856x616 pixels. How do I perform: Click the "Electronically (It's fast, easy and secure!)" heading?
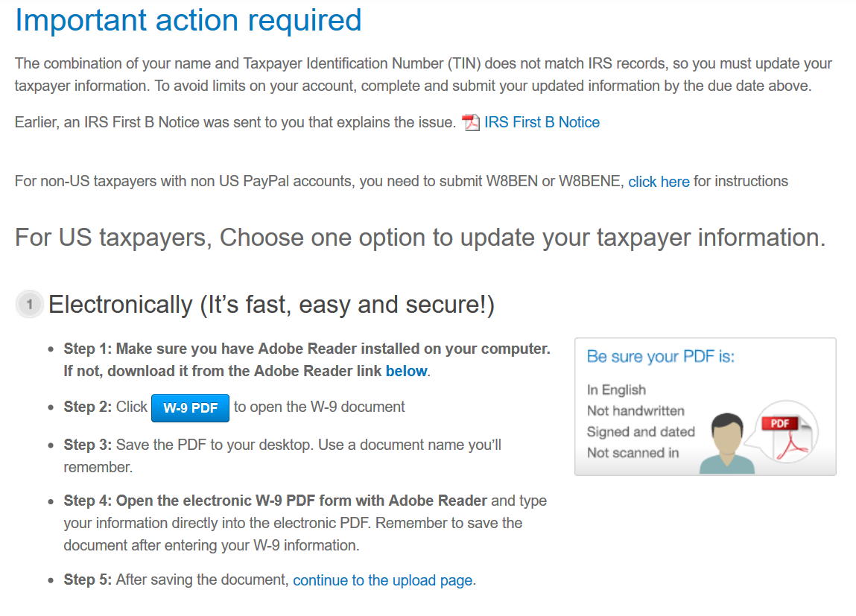click(x=271, y=305)
